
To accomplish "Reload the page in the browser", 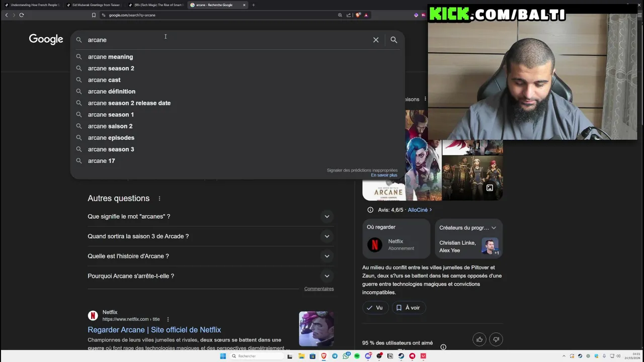I will coord(22,15).
